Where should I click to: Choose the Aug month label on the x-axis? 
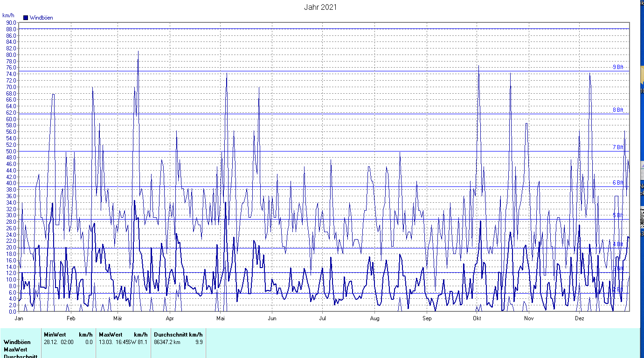375,318
